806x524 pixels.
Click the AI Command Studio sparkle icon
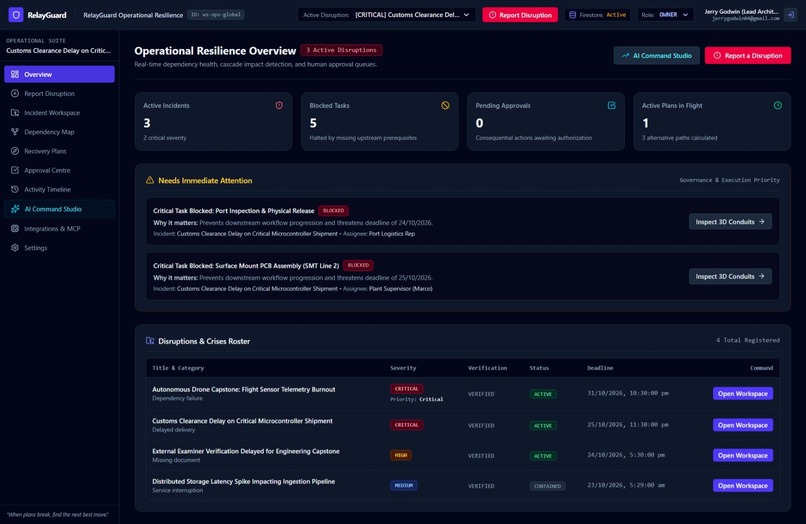[15, 209]
